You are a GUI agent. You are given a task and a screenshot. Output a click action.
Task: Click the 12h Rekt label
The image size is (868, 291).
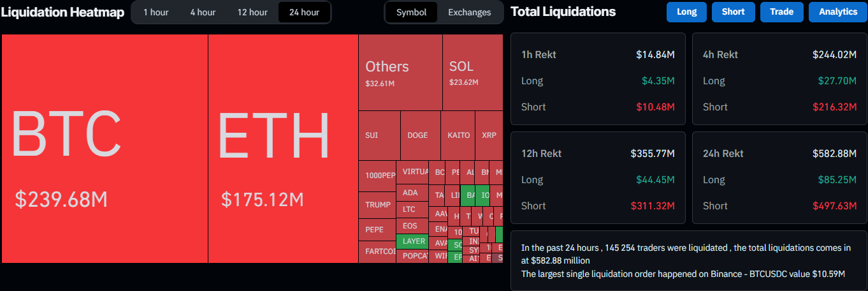pyautogui.click(x=541, y=154)
